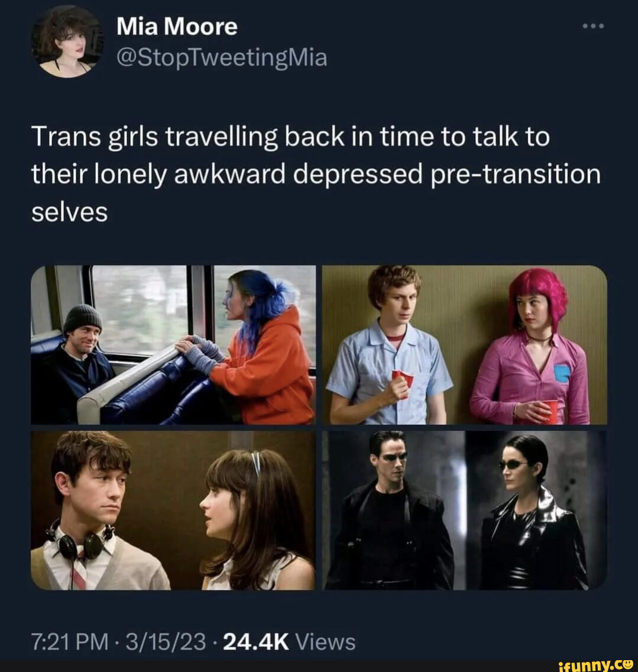Click the orange hoodie in first photo
Viewport: 638px width, 672px height.
[265, 369]
